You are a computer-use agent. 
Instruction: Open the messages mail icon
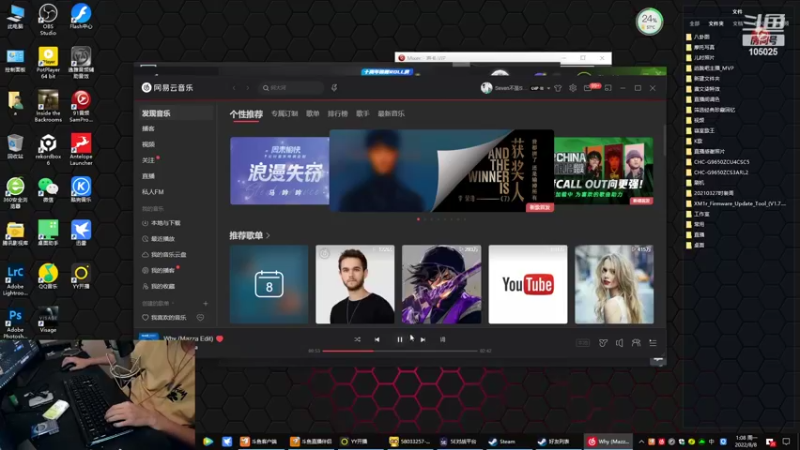[588, 88]
